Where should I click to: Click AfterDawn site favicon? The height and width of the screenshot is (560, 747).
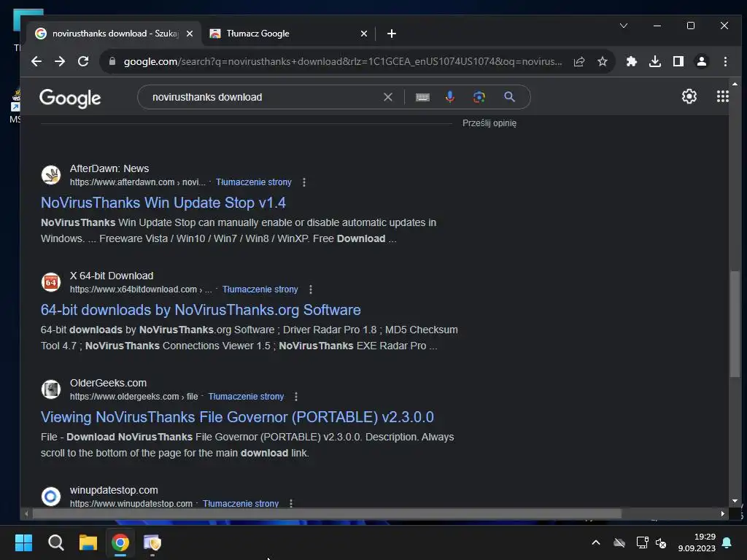pyautogui.click(x=51, y=175)
